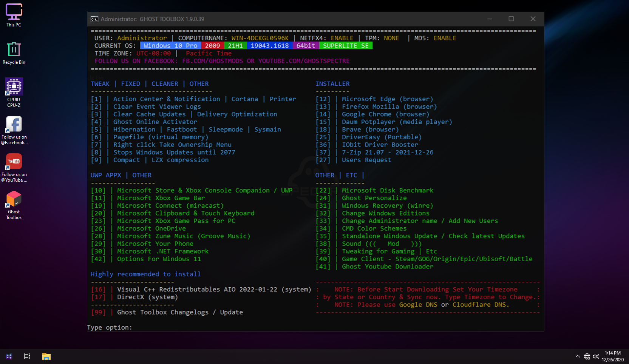Open the Start menu on taskbar
Viewport: 629px width, 364px height.
pyautogui.click(x=9, y=356)
